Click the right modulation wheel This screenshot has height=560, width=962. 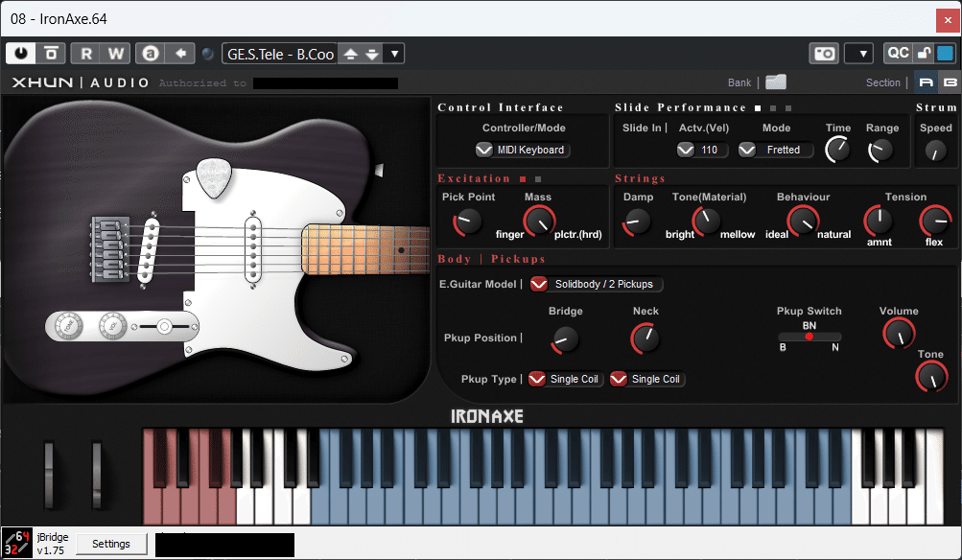coord(96,477)
